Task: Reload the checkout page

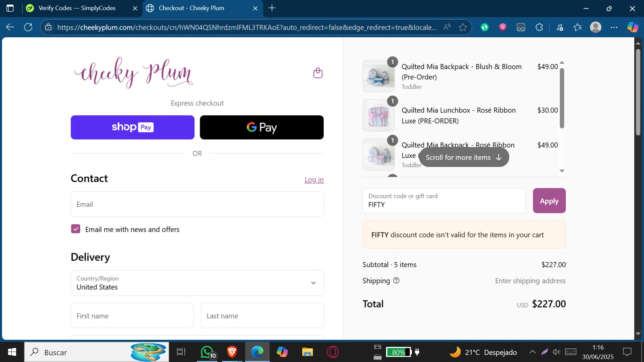Action: pos(28,27)
